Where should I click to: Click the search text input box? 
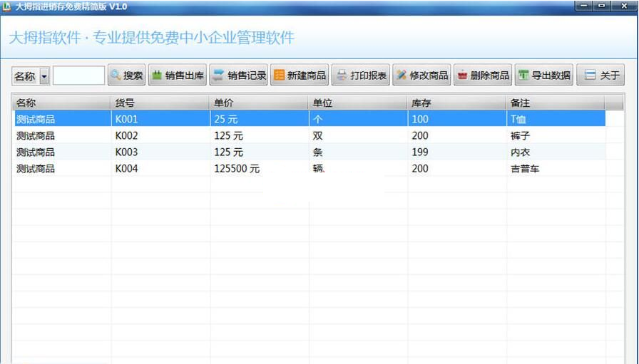(78, 76)
